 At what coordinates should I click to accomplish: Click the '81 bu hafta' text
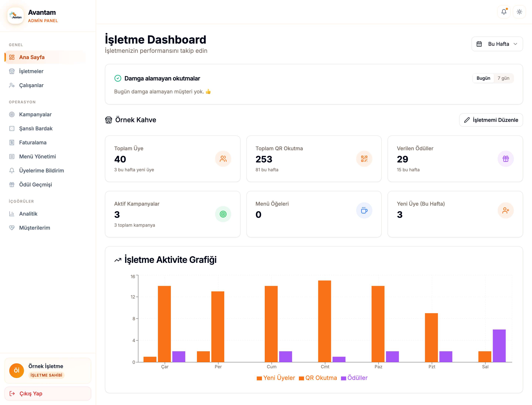coord(267,170)
